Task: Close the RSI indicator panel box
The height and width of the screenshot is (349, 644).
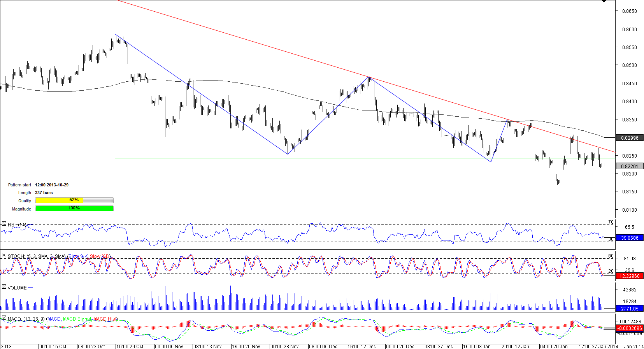Action: click(4, 224)
